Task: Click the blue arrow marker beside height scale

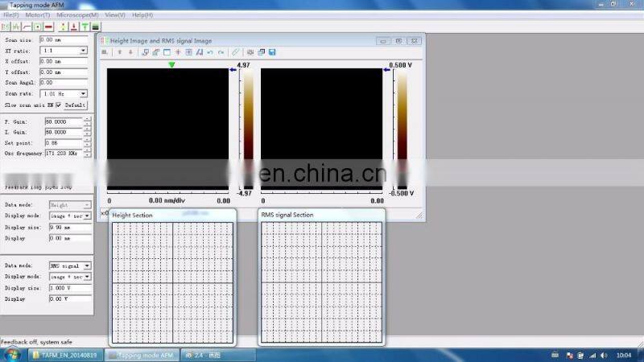Action: pyautogui.click(x=233, y=70)
